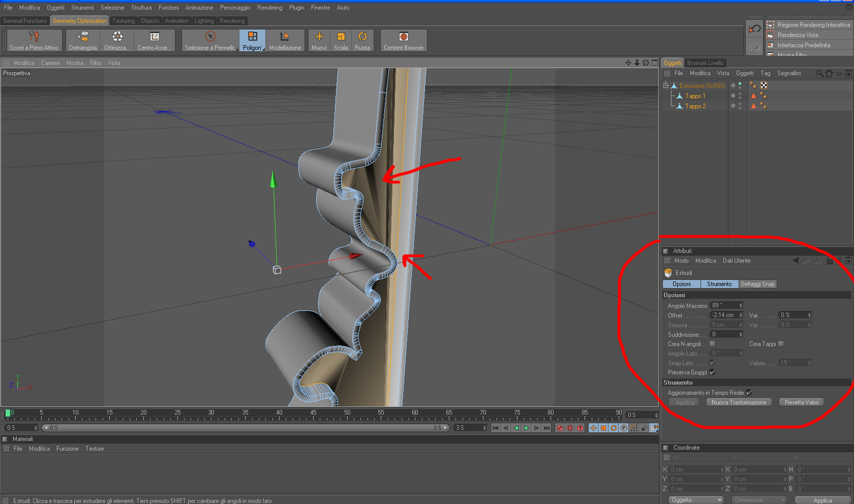Switch to the Browser Livello tab
854x504 pixels.
[705, 63]
